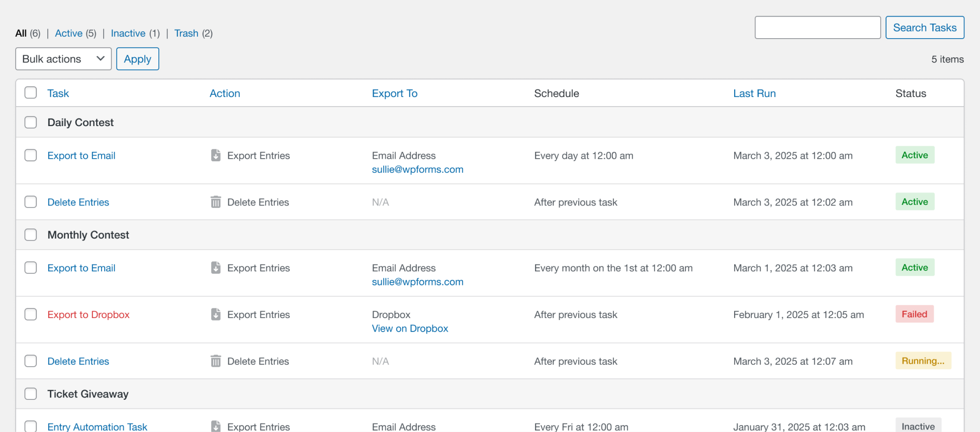The width and height of the screenshot is (980, 432).
Task: Click the Search Tasks button
Action: point(924,28)
